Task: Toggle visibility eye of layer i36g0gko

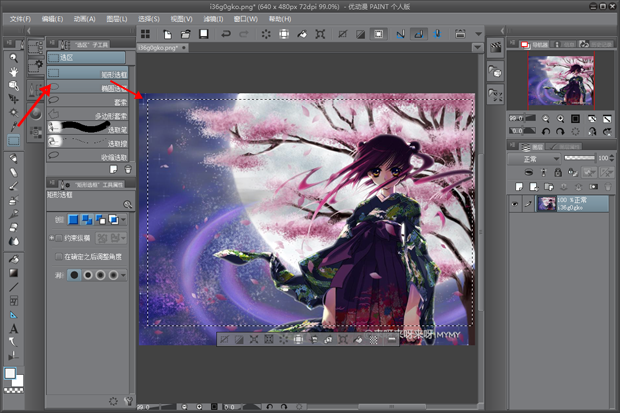Action: (514, 204)
